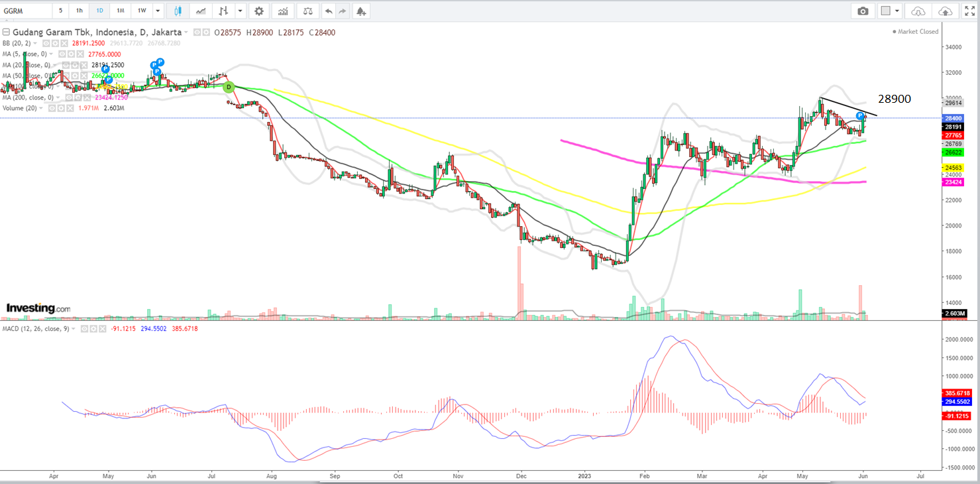980x484 pixels.
Task: Open the MA (200, close, 0) dropdown arrow
Action: tap(58, 97)
